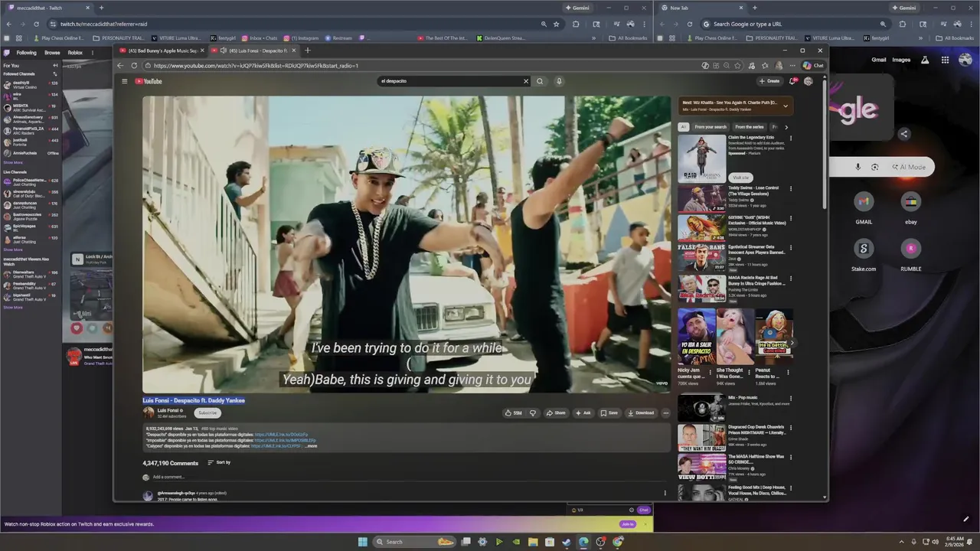
Task: Open the YouTube account avatar menu
Action: point(808,81)
